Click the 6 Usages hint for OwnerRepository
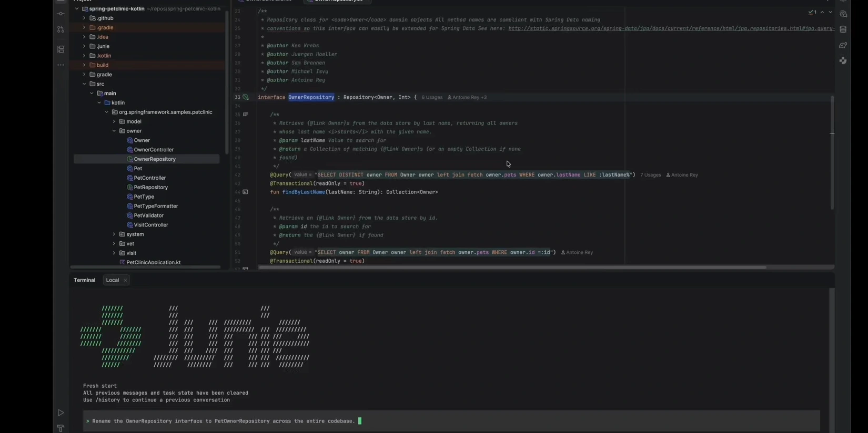868x433 pixels. coord(432,98)
